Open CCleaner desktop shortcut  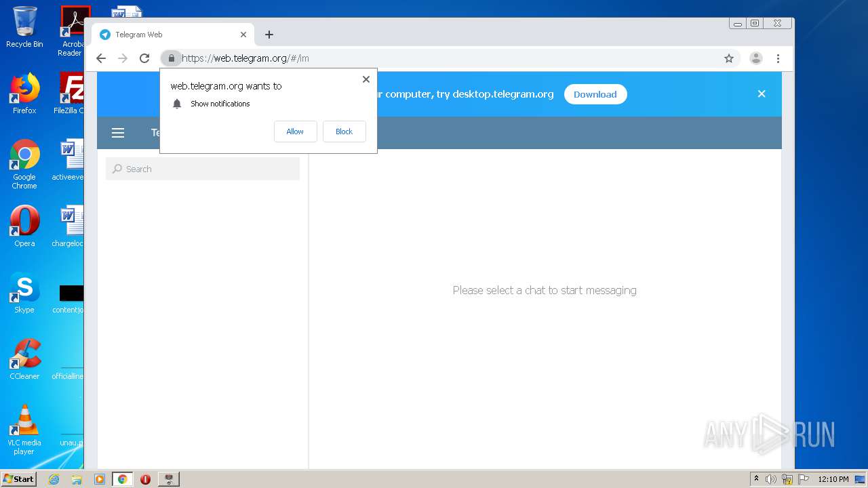tap(24, 359)
